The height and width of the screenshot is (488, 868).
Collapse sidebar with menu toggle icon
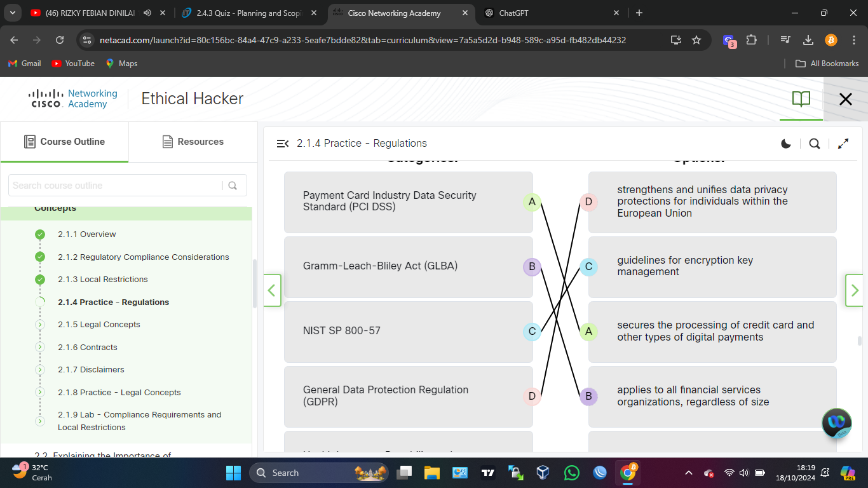283,144
